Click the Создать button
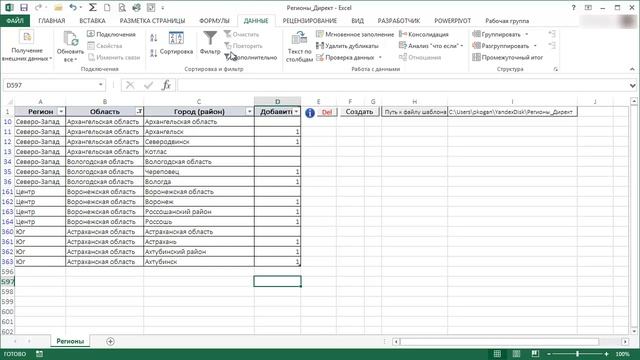 359,112
